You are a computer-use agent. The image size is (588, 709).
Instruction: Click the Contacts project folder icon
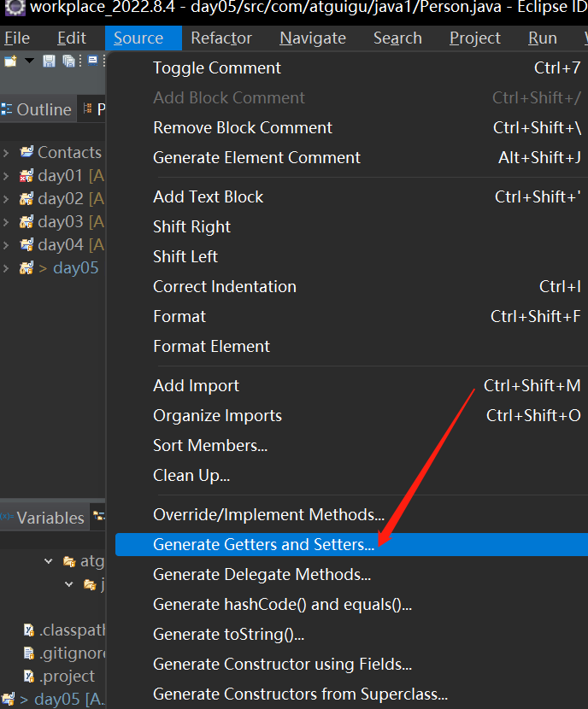26,152
